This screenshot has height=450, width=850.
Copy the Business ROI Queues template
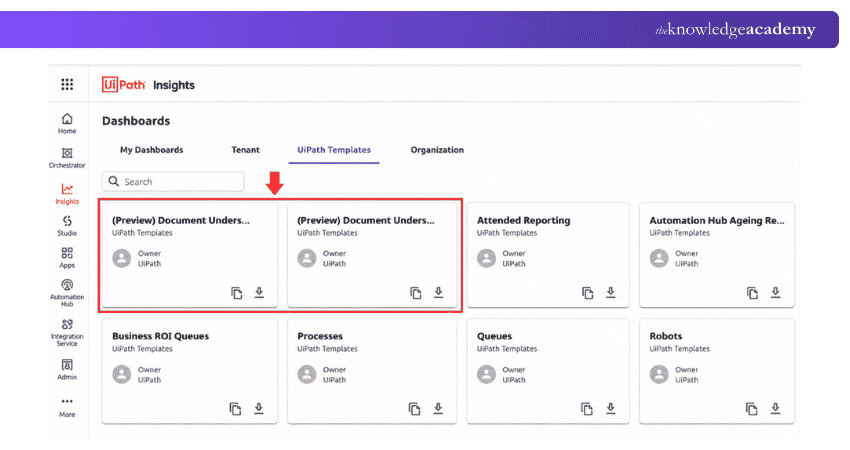[x=235, y=409]
